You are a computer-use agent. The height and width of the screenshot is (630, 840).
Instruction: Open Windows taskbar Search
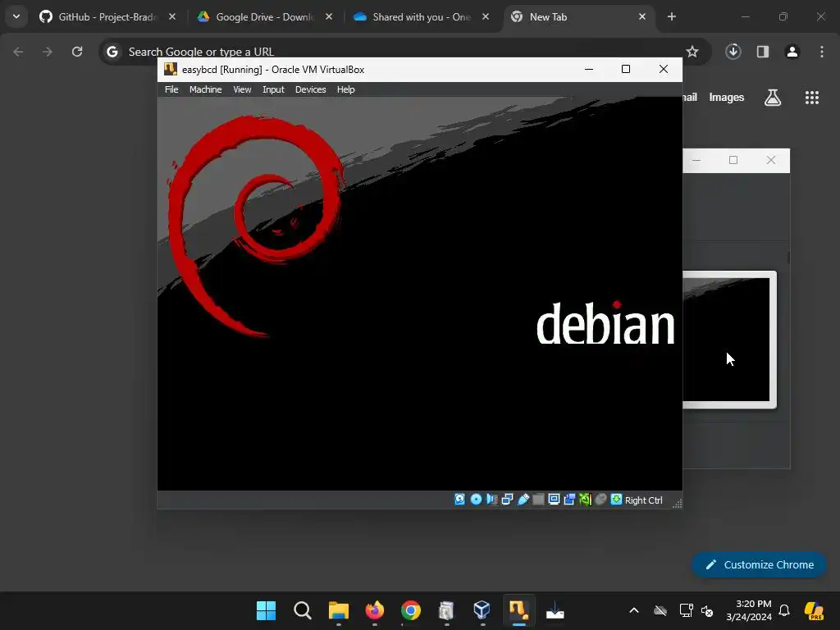point(303,610)
